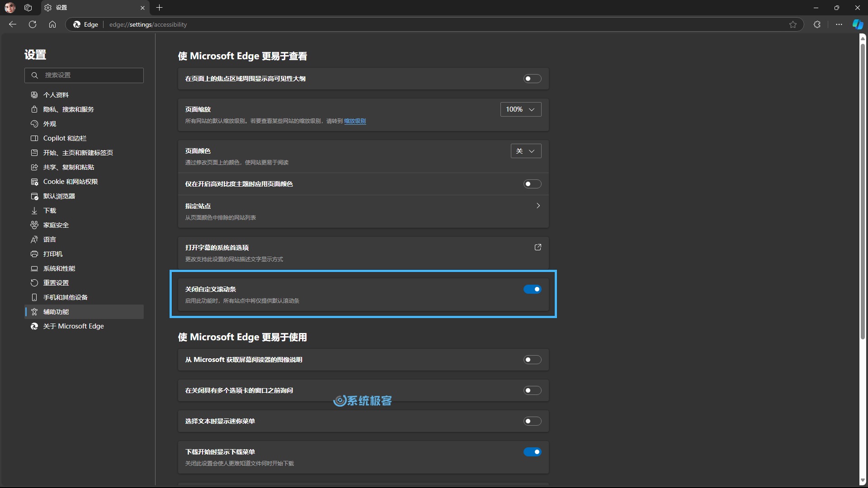
Task: Open 外观 settings section
Action: point(84,124)
